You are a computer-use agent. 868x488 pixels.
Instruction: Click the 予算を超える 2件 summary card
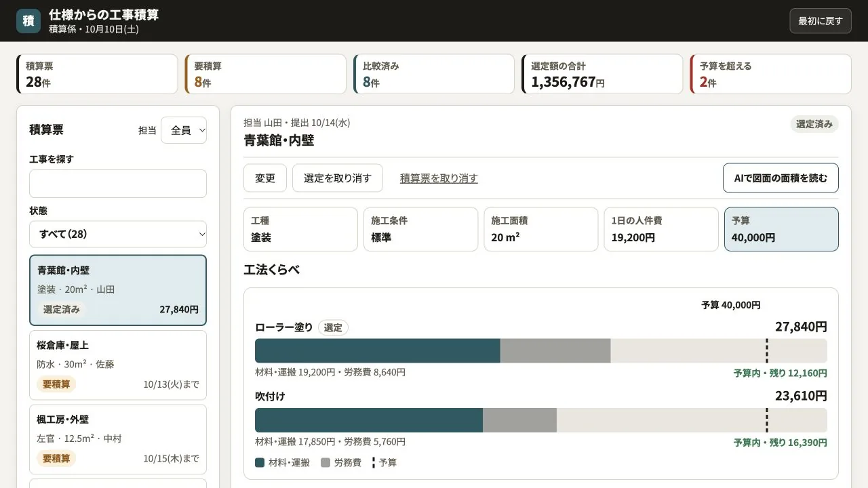770,74
